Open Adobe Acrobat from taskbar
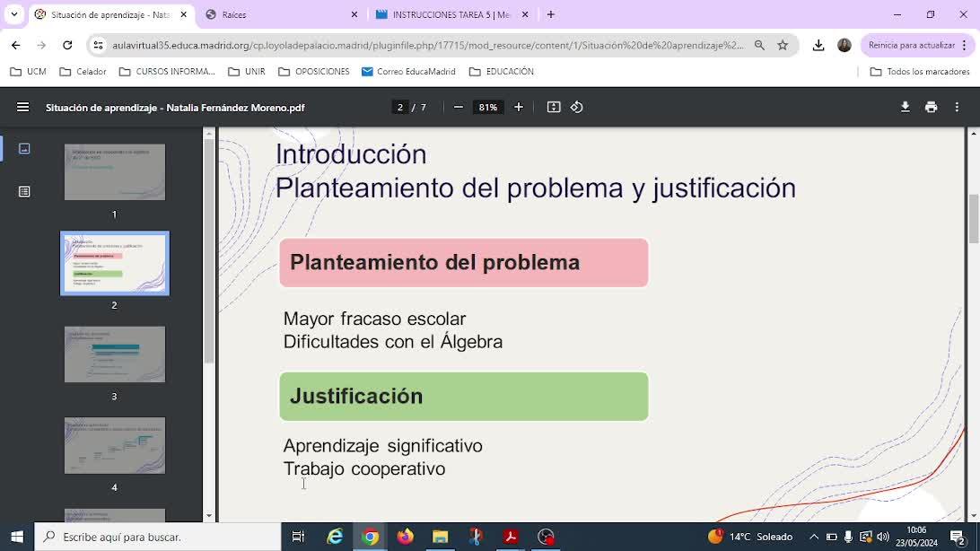Screen dimensions: 980x551 pos(511,537)
